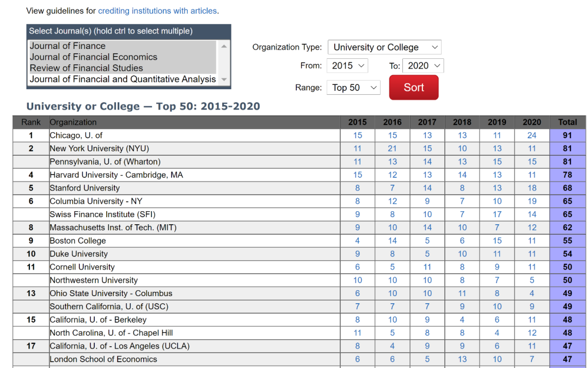588x368 pixels.
Task: Click Chicago's Total value of 91
Action: [567, 136]
